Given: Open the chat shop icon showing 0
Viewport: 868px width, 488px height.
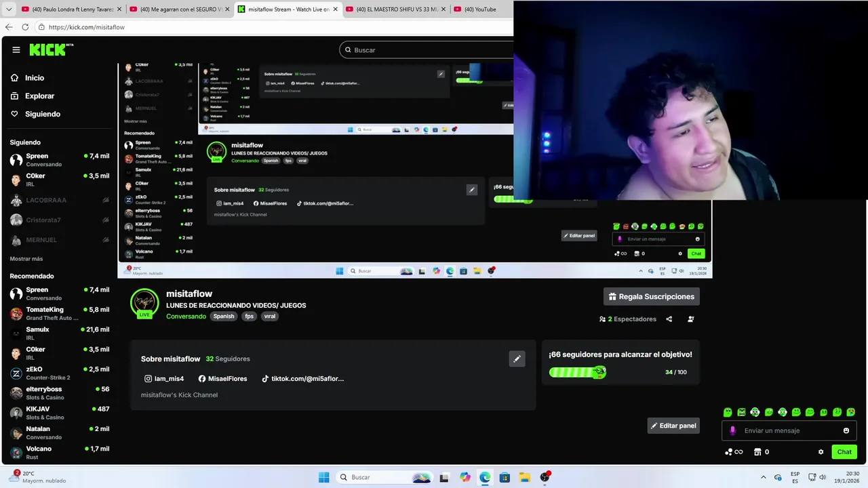Looking at the screenshot, I should click(762, 452).
